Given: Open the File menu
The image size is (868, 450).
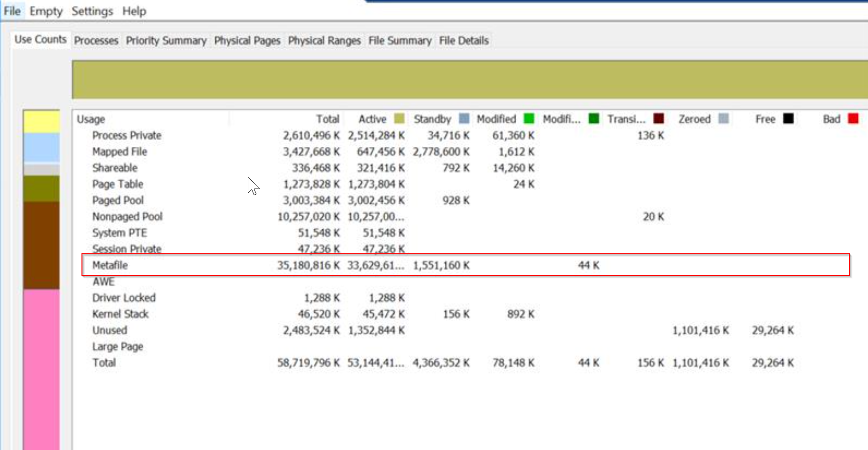Looking at the screenshot, I should [12, 11].
